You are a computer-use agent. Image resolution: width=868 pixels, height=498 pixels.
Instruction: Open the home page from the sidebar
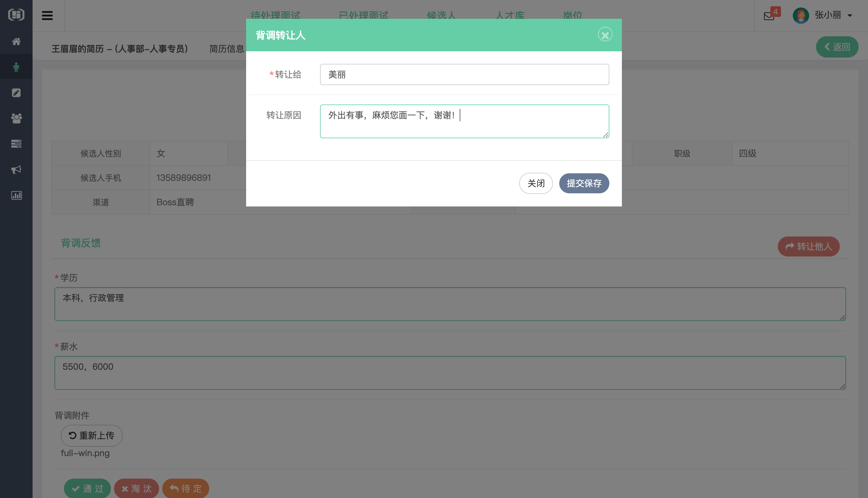point(16,41)
